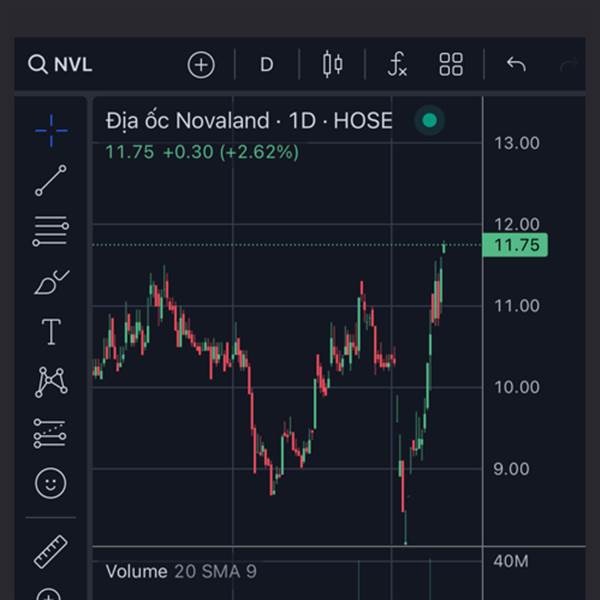Image resolution: width=600 pixels, height=600 pixels.
Task: Open the horizontal lines Fibonacci tool
Action: tap(51, 231)
